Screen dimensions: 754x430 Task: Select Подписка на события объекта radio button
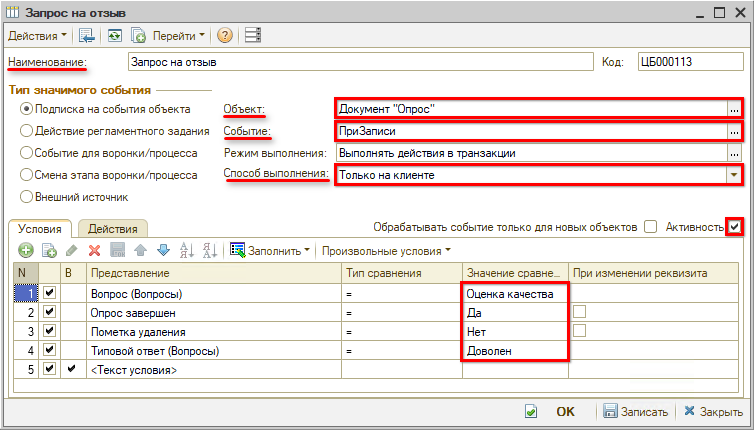tap(26, 109)
